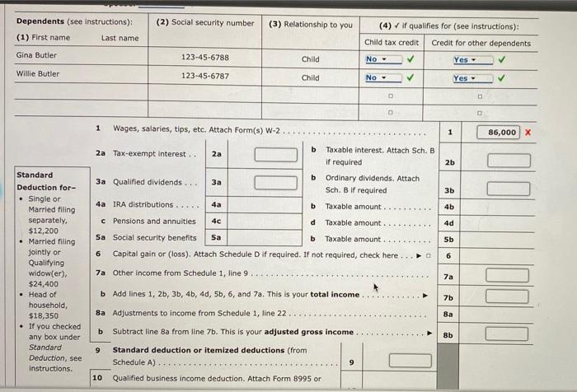Viewport: 577px width, 392px height.
Task: Click Qualified business income deduction line 10 label
Action: (217, 378)
